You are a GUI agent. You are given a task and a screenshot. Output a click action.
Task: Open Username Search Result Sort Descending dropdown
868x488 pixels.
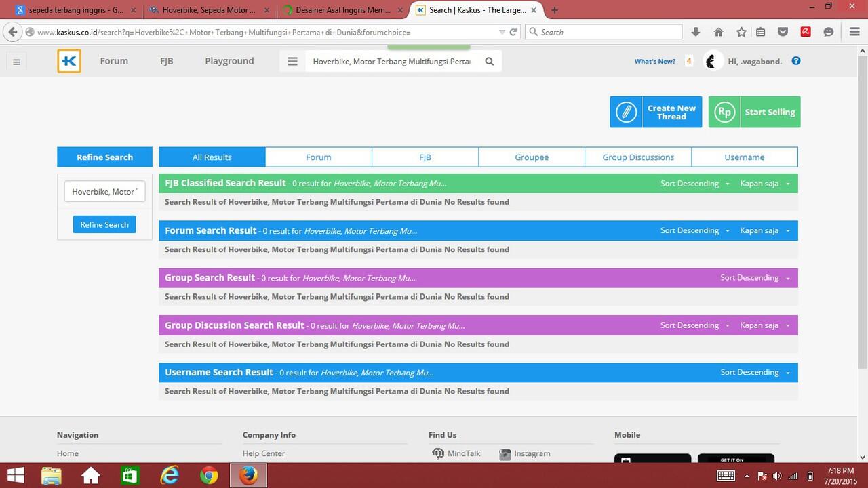pos(755,372)
